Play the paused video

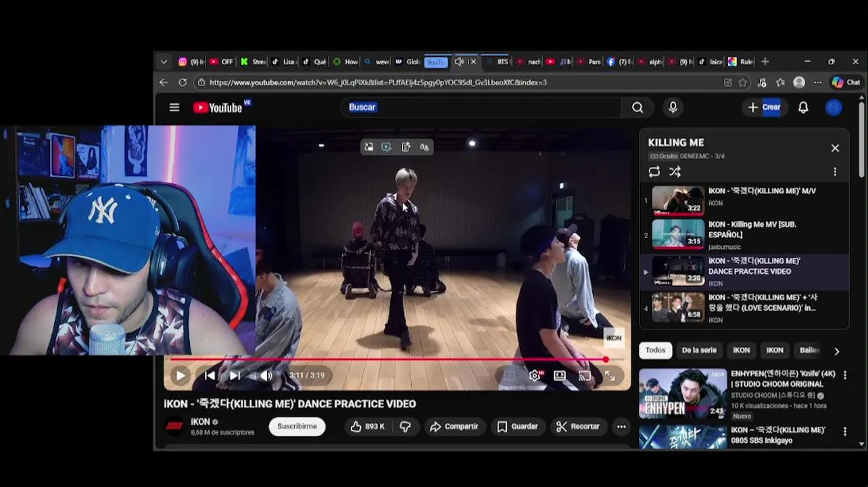pos(180,375)
